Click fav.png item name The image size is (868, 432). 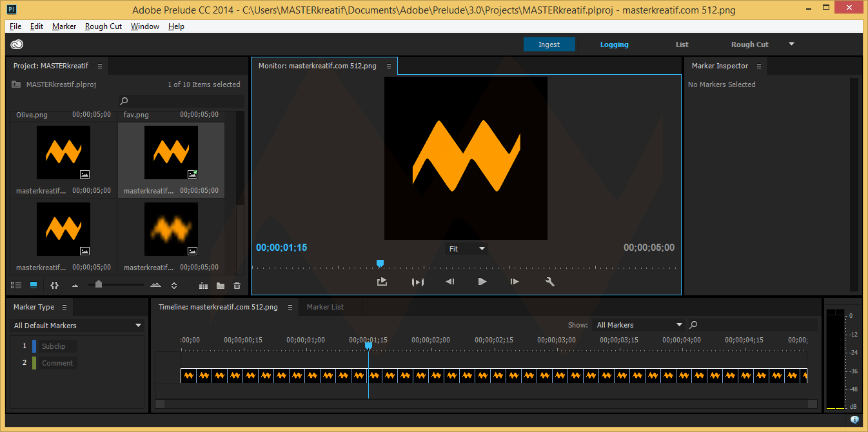(x=136, y=115)
